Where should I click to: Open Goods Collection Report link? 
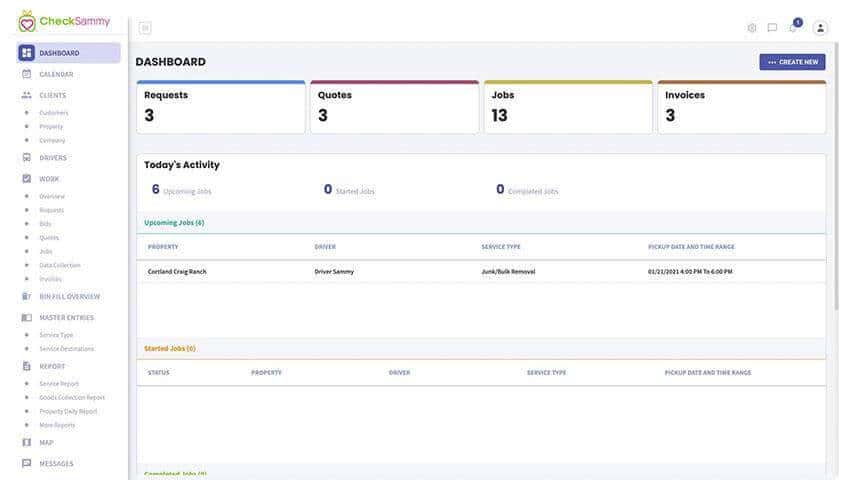[72, 398]
